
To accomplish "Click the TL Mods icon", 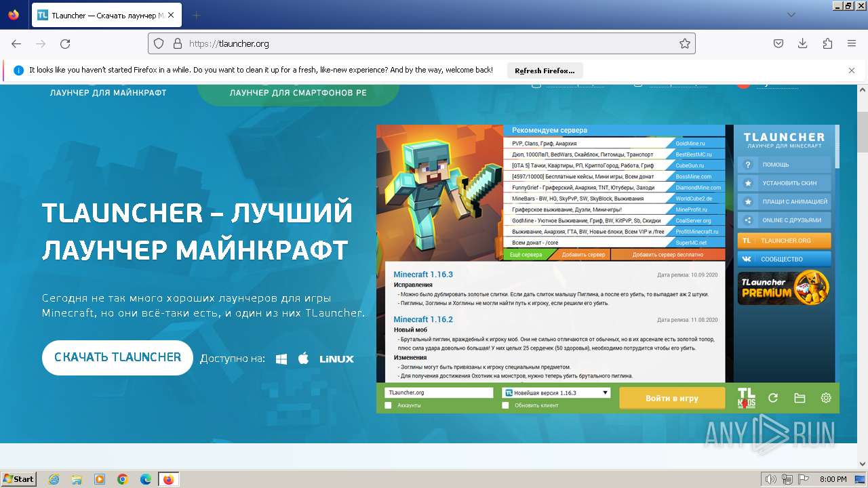I will tap(746, 398).
